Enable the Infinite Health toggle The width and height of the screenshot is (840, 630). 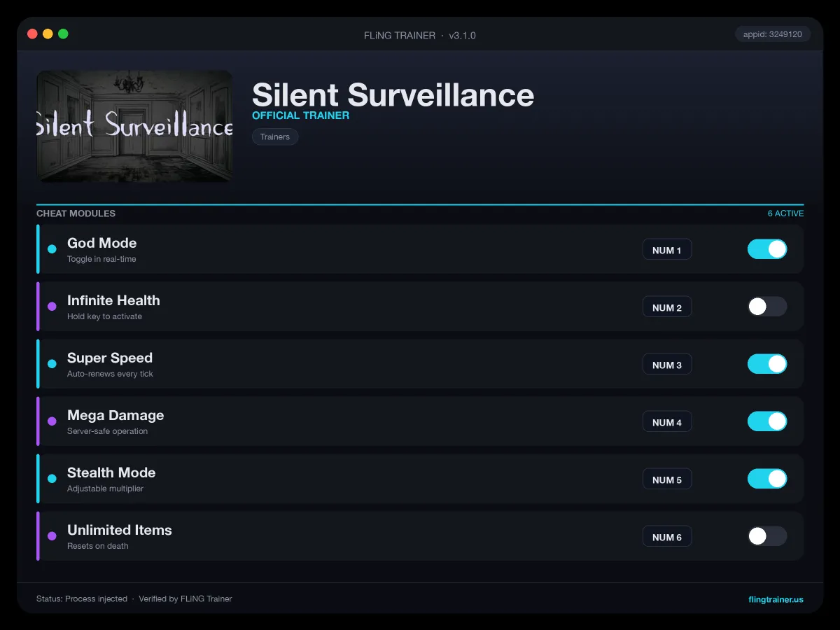click(x=767, y=307)
